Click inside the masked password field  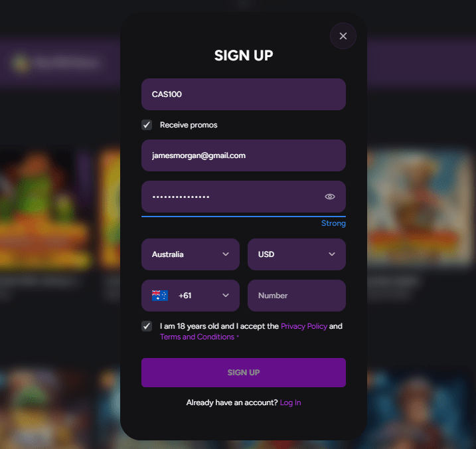click(x=234, y=197)
